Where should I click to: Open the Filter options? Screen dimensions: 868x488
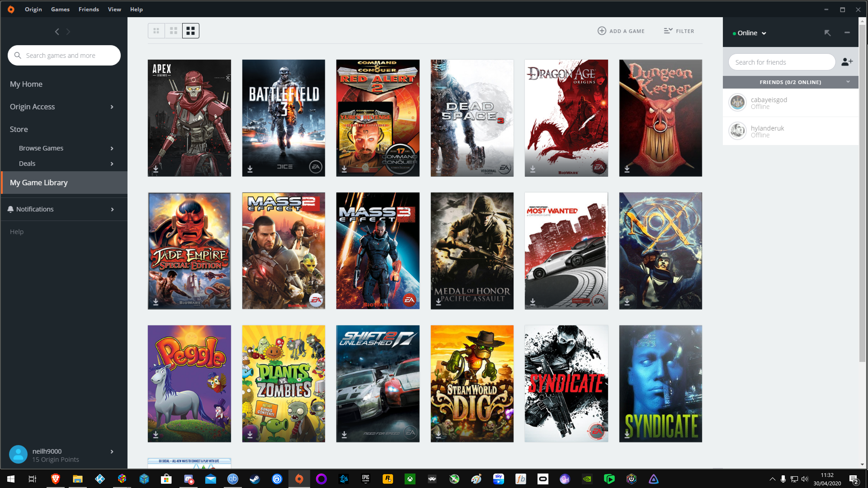[679, 31]
